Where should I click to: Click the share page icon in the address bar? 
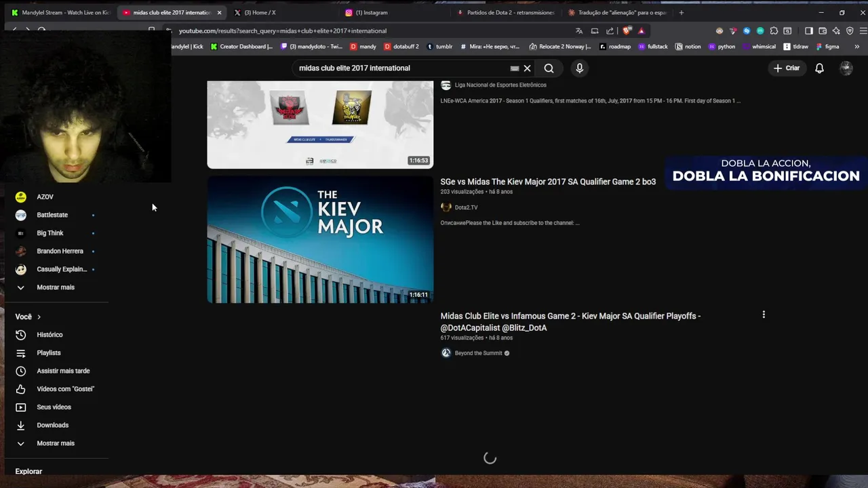(x=610, y=30)
